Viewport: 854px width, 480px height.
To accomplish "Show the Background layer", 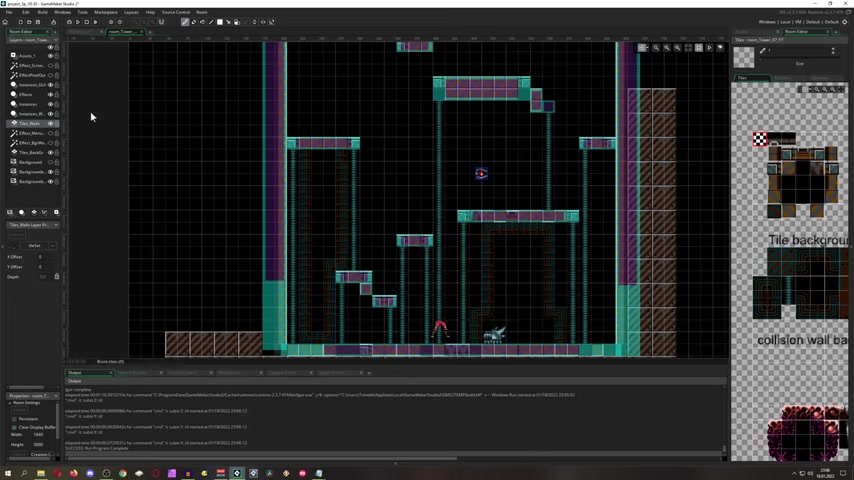I will (x=50, y=162).
